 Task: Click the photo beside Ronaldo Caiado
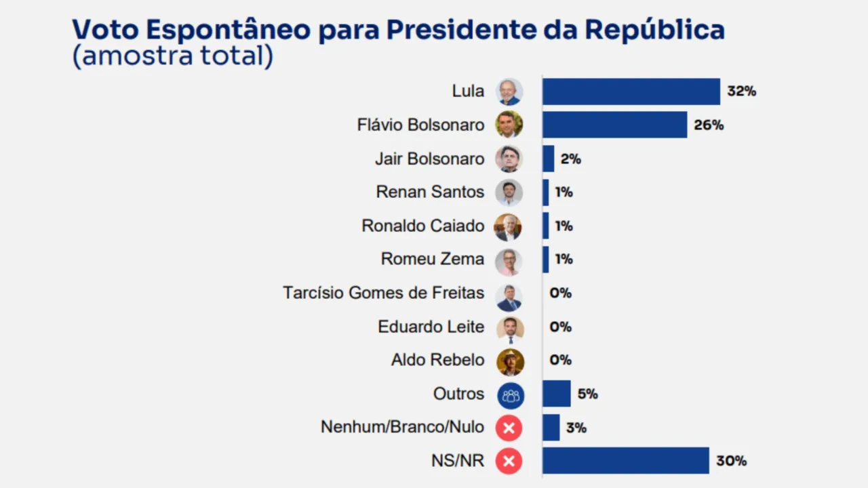tap(509, 226)
